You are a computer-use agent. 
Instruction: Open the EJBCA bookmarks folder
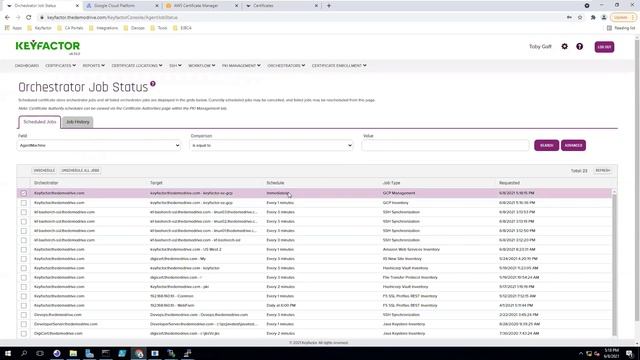coord(182,28)
